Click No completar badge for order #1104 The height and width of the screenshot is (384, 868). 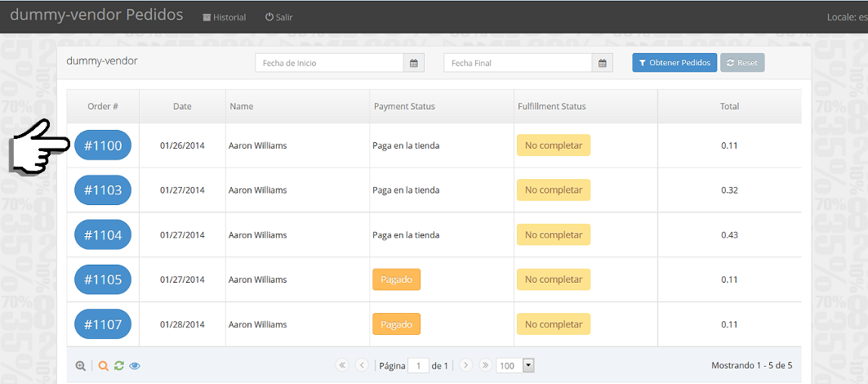coord(554,234)
